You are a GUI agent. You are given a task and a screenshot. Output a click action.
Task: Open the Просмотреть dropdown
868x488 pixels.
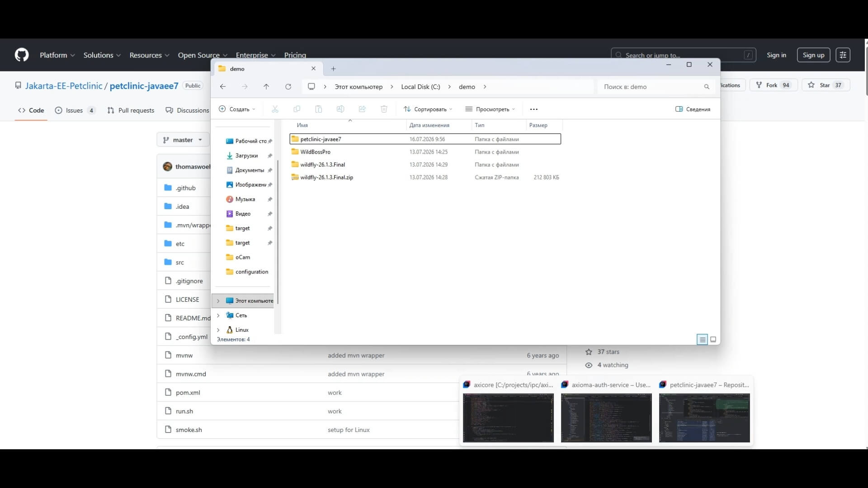click(x=490, y=109)
